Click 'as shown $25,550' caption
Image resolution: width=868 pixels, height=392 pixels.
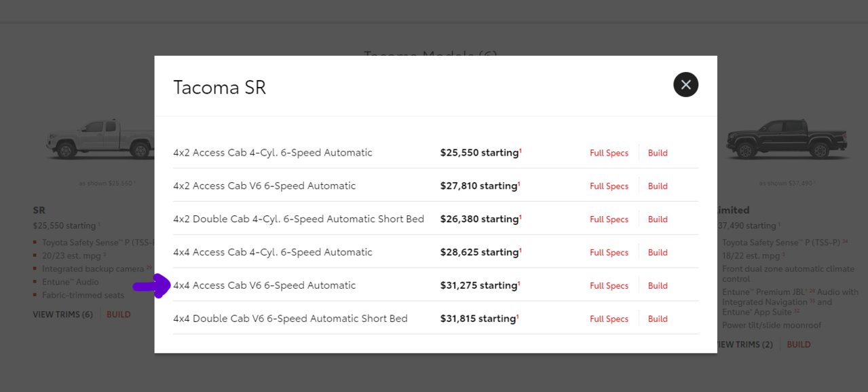(107, 183)
